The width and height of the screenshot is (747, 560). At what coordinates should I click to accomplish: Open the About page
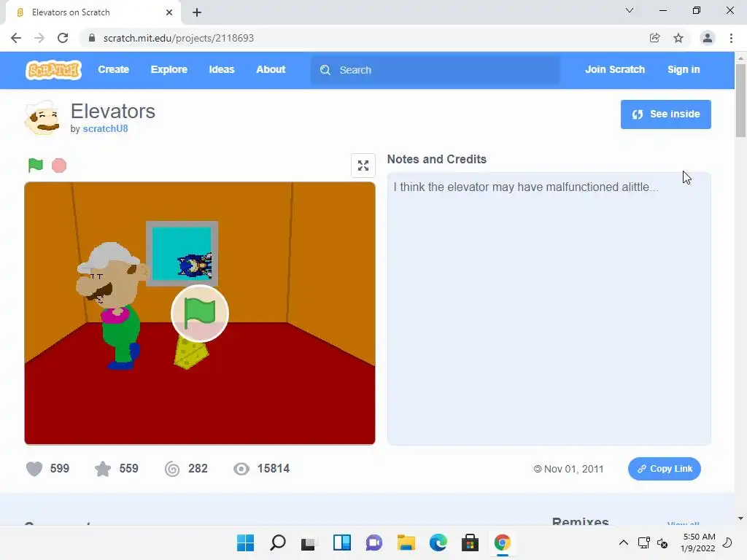coord(271,69)
